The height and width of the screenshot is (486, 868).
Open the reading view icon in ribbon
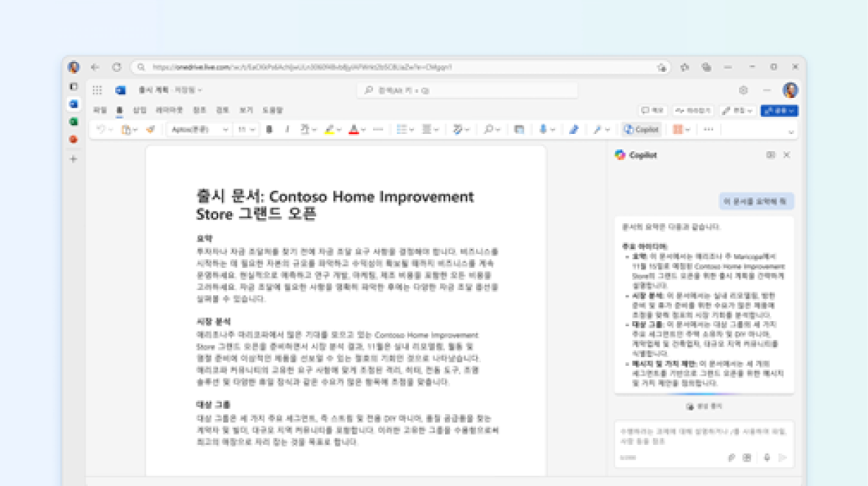tap(519, 130)
